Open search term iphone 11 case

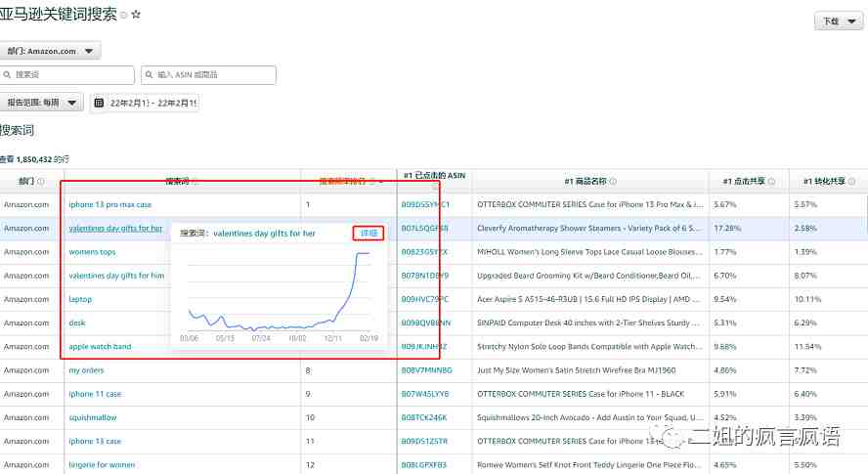95,394
